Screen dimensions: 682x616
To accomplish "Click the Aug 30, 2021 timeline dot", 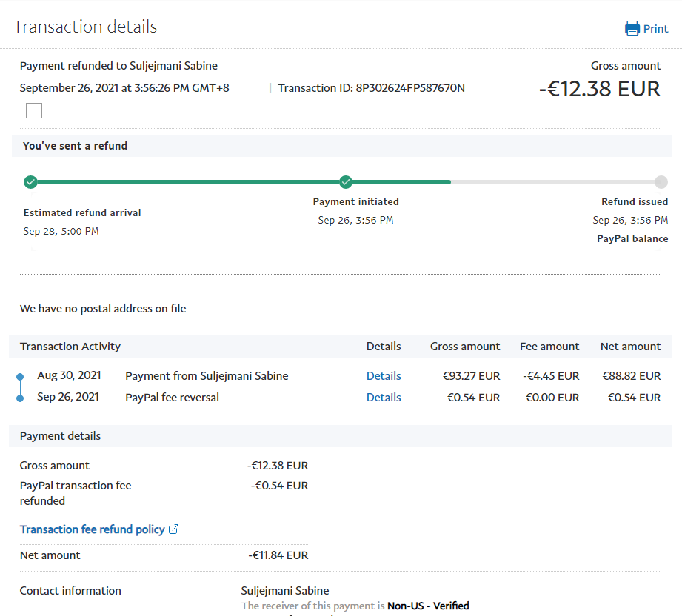I will pos(20,377).
